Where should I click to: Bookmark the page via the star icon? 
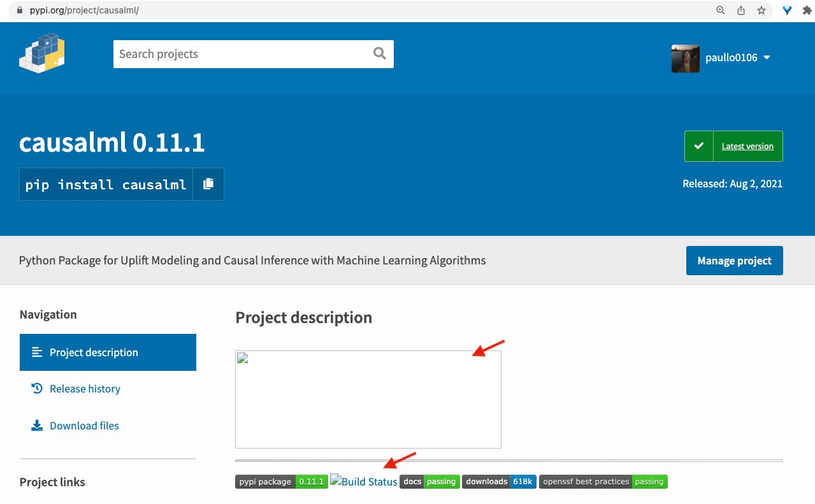click(761, 10)
